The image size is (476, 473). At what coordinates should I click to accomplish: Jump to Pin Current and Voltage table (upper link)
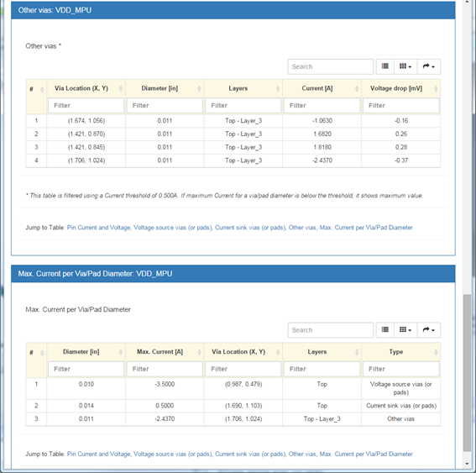(x=99, y=228)
